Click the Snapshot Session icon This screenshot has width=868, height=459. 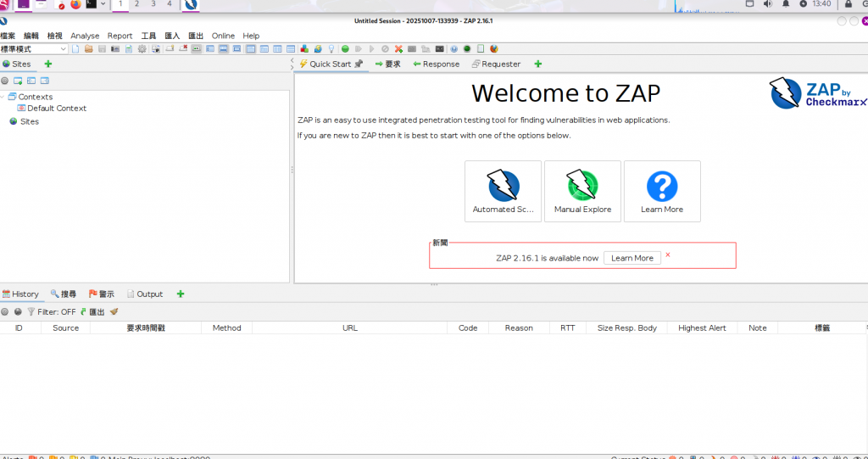point(115,48)
